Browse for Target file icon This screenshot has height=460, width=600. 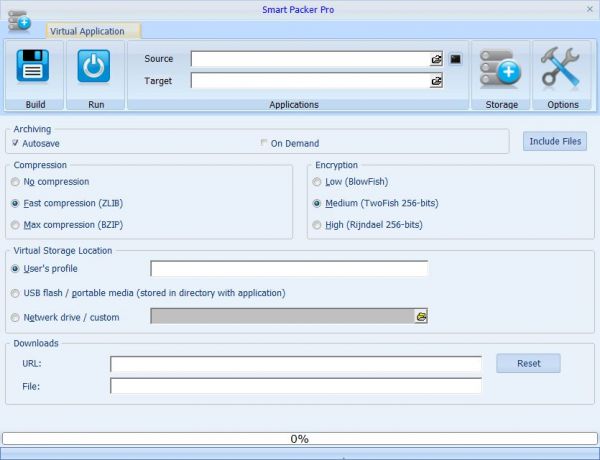(x=436, y=81)
